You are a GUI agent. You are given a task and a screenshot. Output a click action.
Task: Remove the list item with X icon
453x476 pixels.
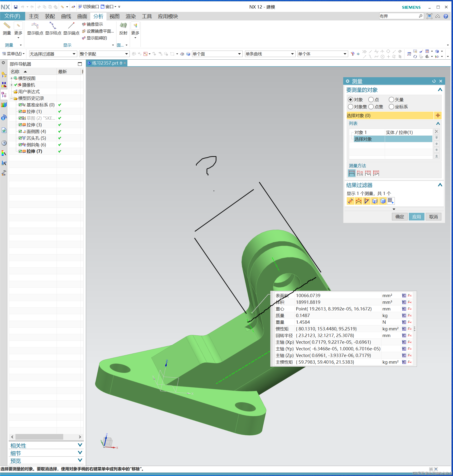(436, 131)
